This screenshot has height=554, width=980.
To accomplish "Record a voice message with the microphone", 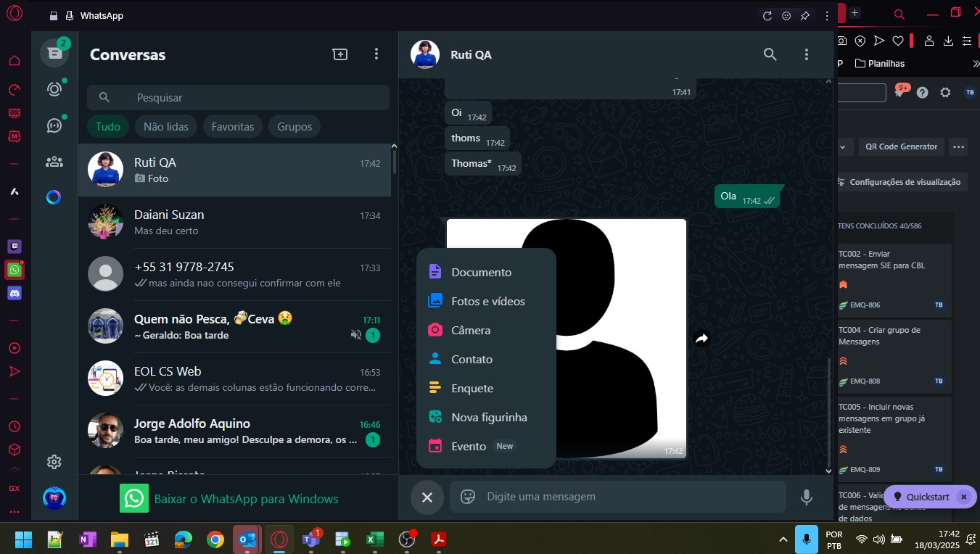I will coord(806,497).
